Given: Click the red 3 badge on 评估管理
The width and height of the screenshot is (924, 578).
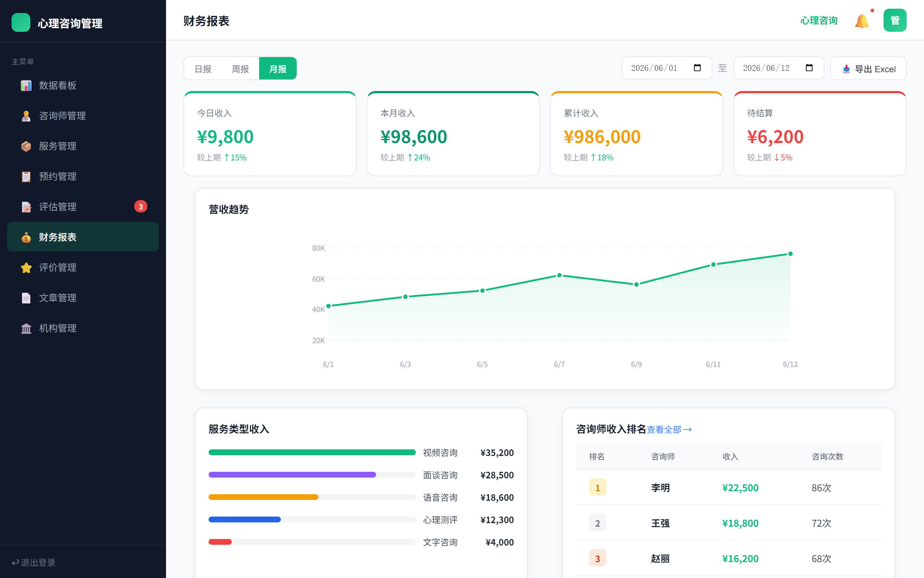Looking at the screenshot, I should click(x=140, y=206).
